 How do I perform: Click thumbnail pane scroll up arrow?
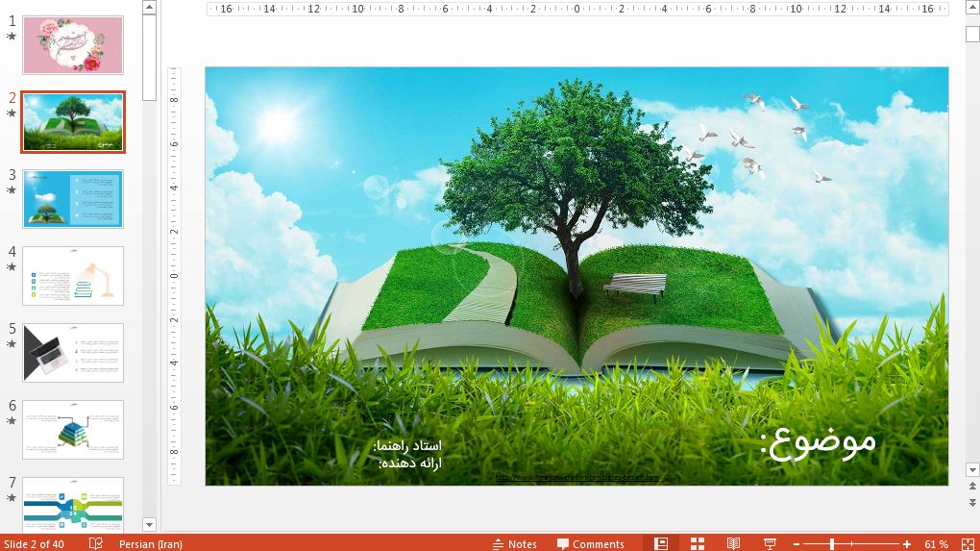pos(149,8)
